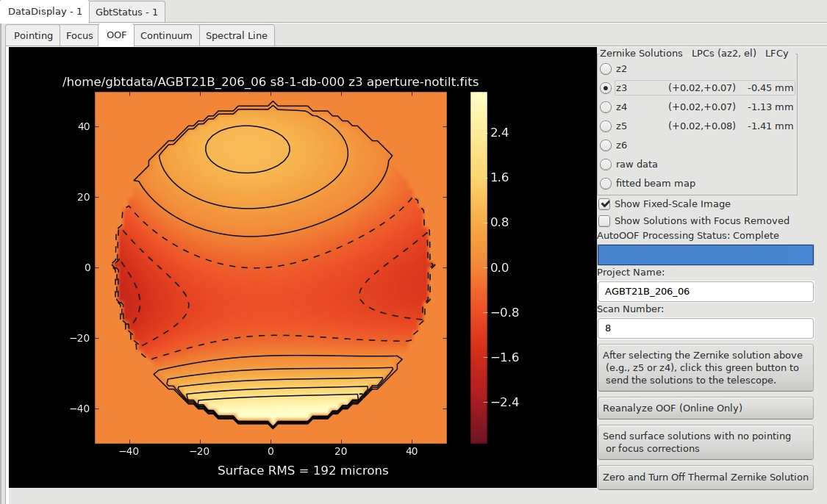Switch to the Focus tab
This screenshot has height=504, width=827.
pyautogui.click(x=79, y=35)
